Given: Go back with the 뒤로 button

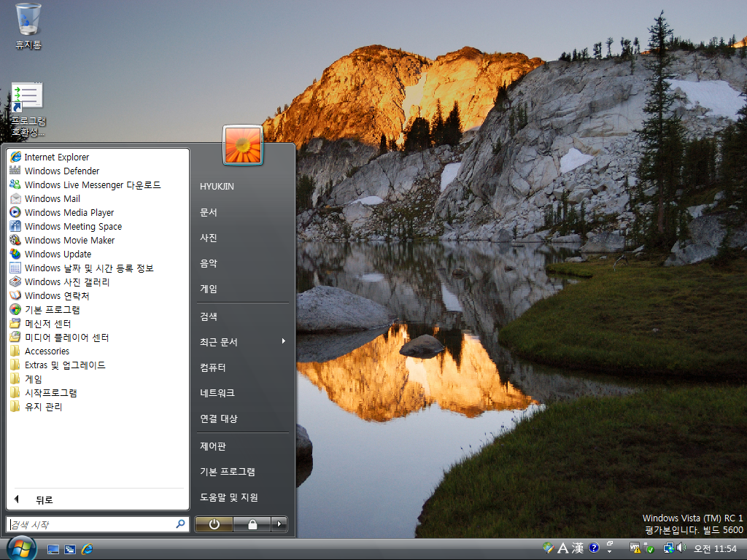Looking at the screenshot, I should pos(98,499).
